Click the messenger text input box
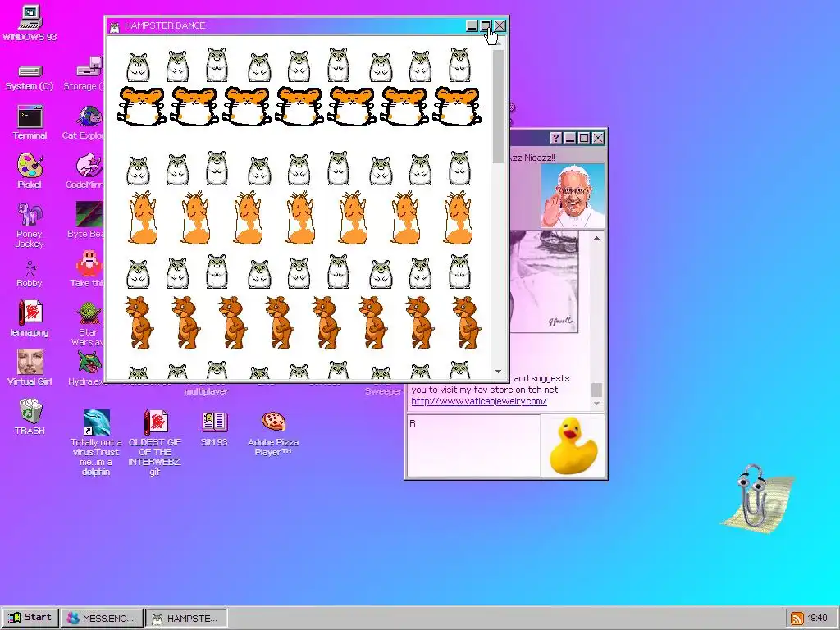The image size is (840, 630). click(x=473, y=445)
